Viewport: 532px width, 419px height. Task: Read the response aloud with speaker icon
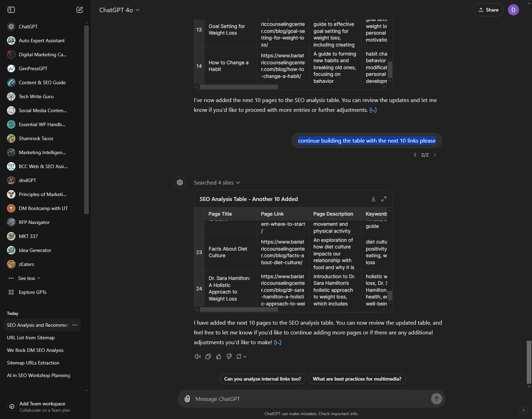[x=198, y=356]
